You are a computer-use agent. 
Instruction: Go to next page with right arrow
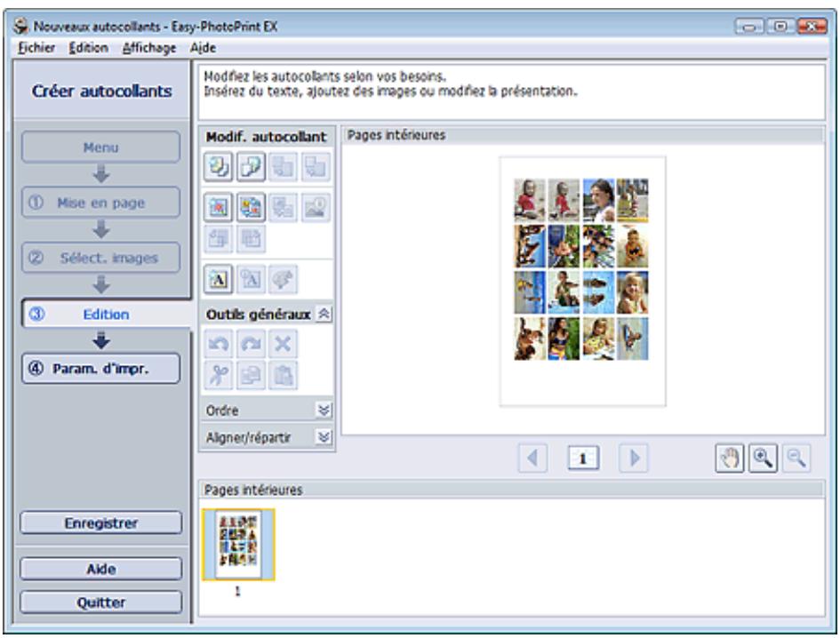click(x=634, y=458)
